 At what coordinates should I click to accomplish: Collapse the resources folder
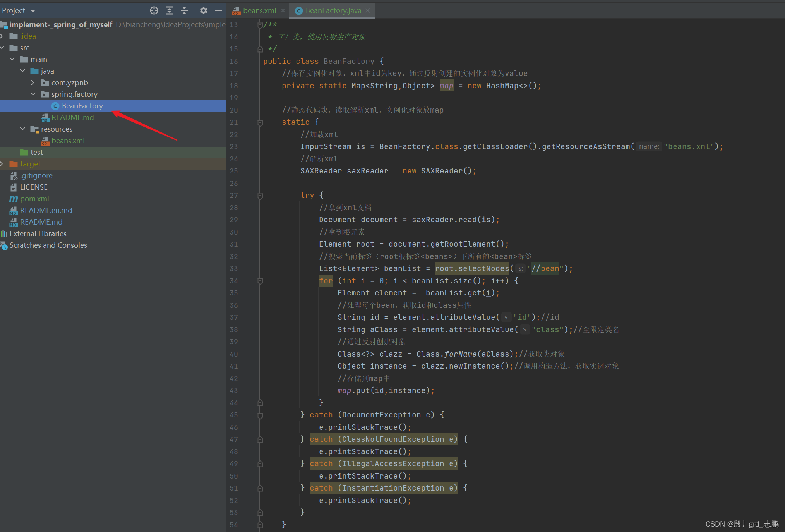tap(22, 129)
